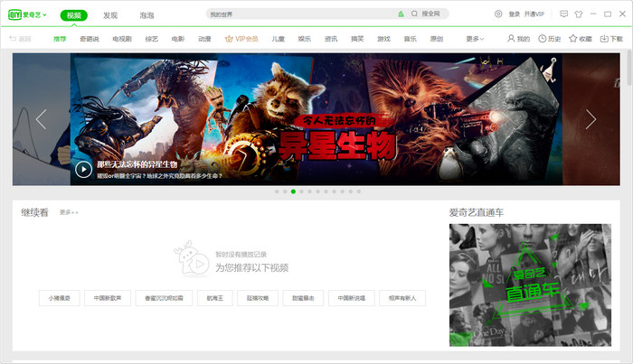Select the 资讯 channel
The height and width of the screenshot is (364, 633).
click(x=331, y=39)
